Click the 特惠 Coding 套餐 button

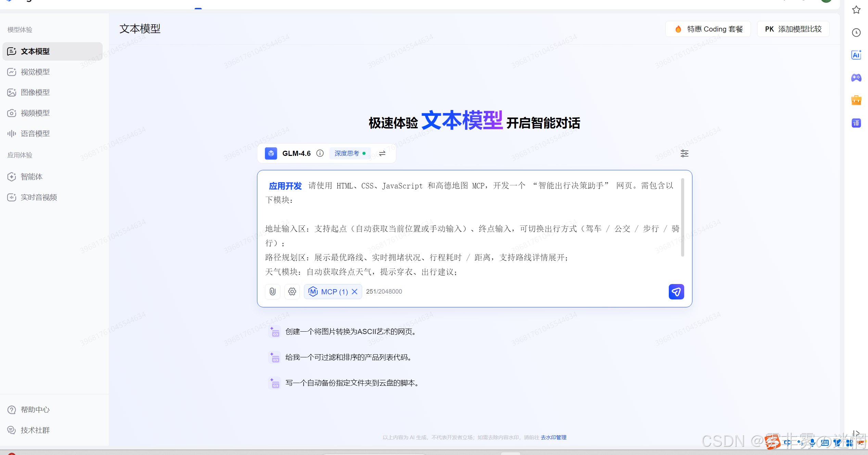tap(708, 29)
